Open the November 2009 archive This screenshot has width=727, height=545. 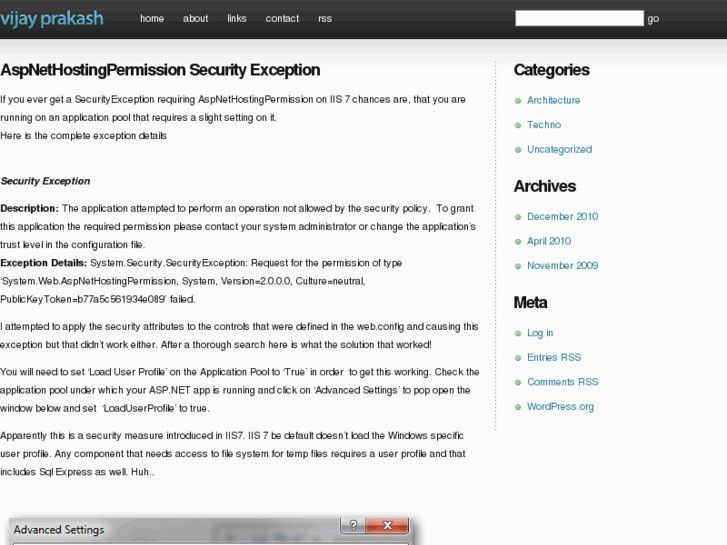[x=562, y=266]
